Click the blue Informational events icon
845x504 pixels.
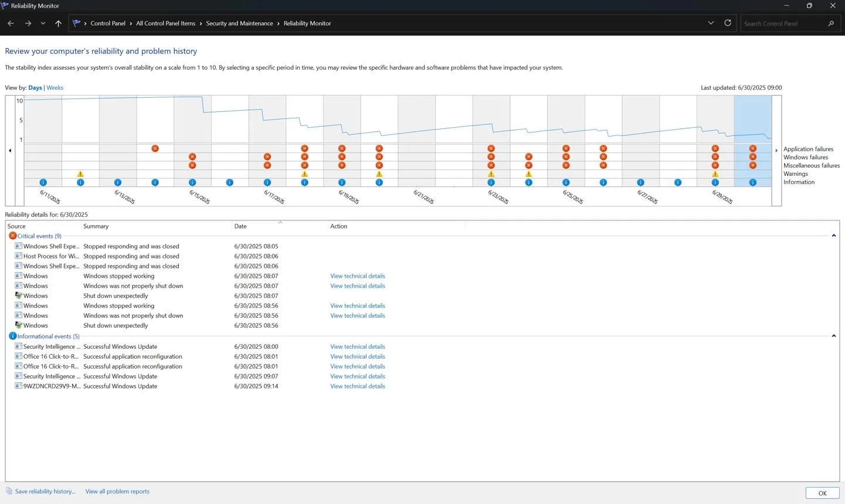tap(12, 336)
